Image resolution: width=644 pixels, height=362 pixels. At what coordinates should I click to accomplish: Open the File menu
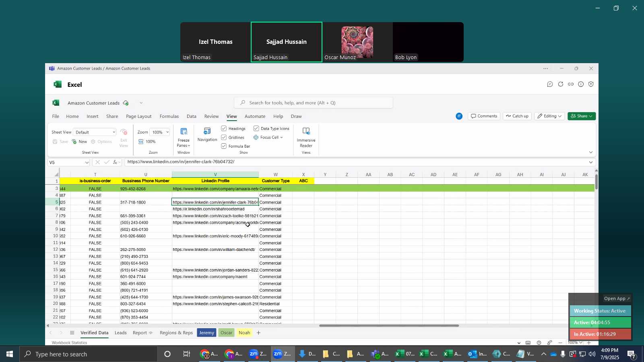[x=56, y=117]
